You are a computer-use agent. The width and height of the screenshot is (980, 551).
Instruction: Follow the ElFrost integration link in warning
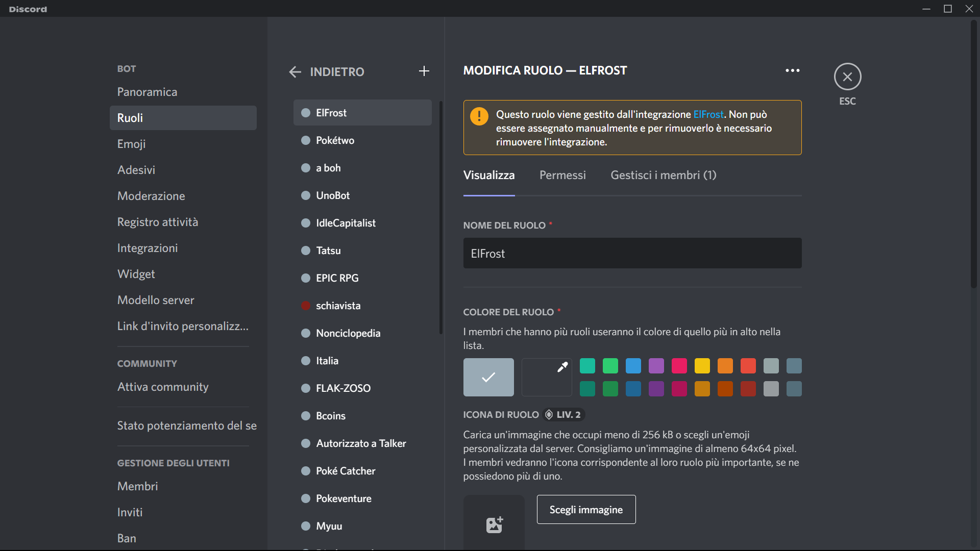pos(708,114)
